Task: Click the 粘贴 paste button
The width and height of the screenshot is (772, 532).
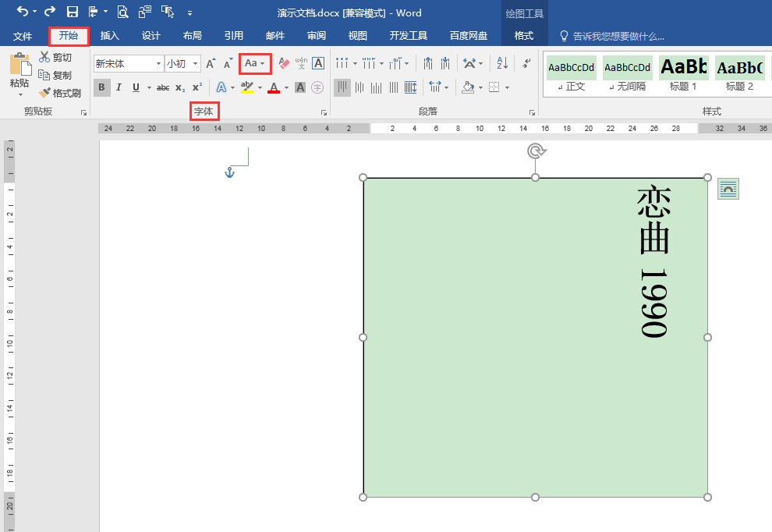Action: (19, 74)
